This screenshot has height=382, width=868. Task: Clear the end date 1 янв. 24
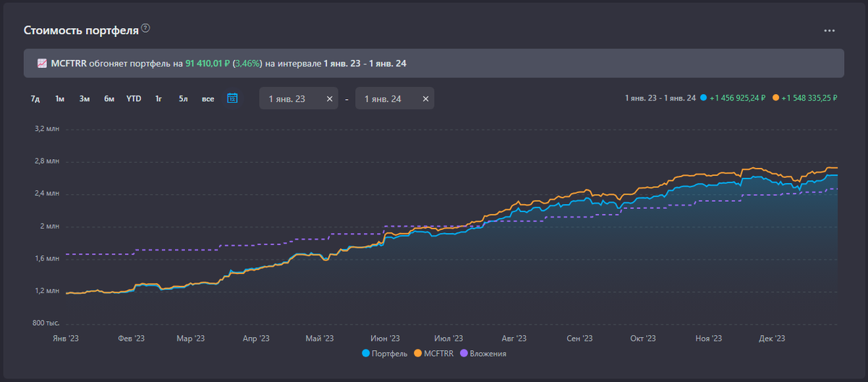click(x=425, y=99)
